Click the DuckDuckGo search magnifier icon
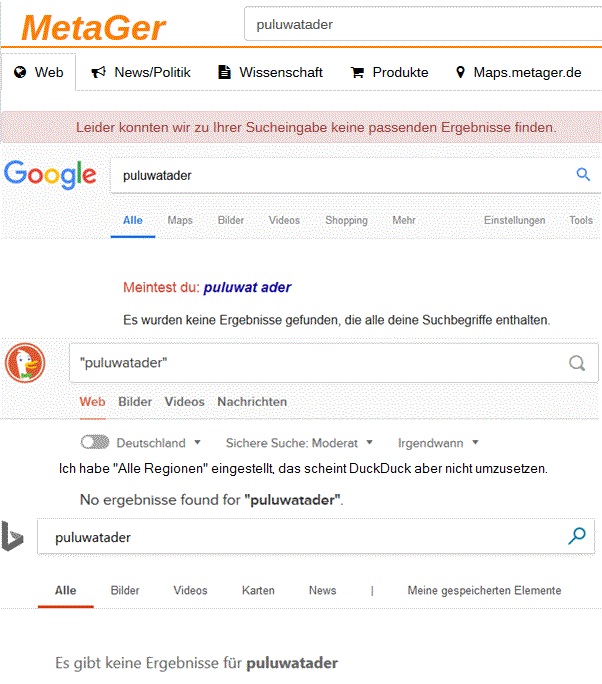Image resolution: width=602 pixels, height=684 pixels. 577,363
